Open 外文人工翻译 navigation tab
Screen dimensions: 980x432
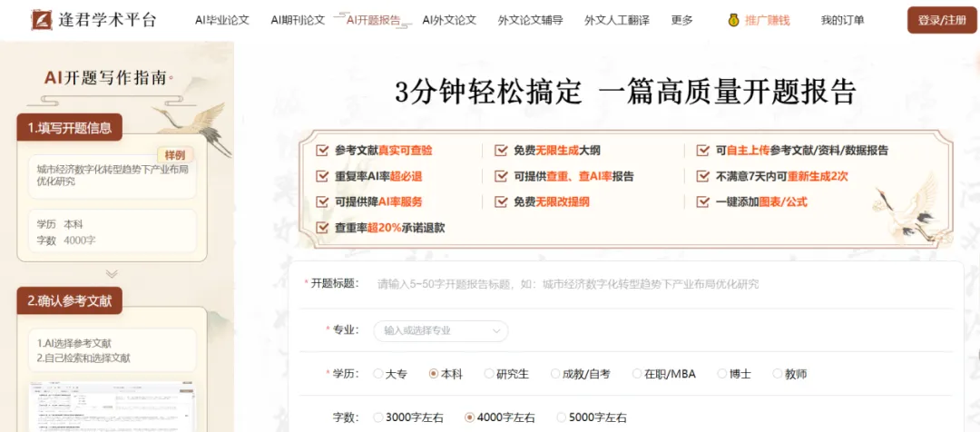point(617,20)
